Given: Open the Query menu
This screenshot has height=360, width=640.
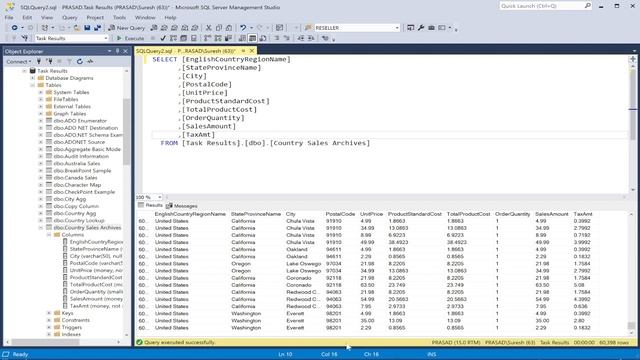Looking at the screenshot, I should [x=70, y=18].
